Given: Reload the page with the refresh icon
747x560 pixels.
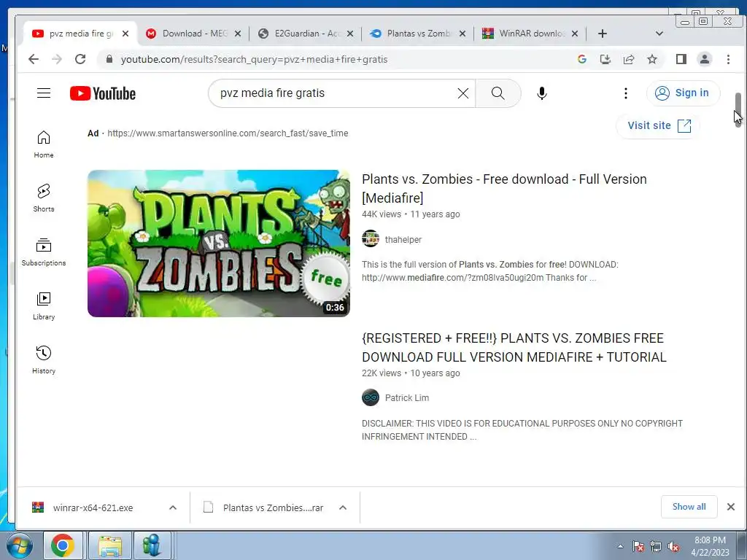Looking at the screenshot, I should (80, 59).
